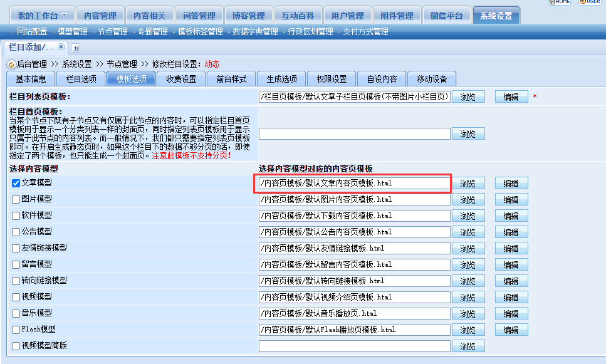Enable the 视频模型 checkbox
The image size is (606, 364).
pos(16,297)
